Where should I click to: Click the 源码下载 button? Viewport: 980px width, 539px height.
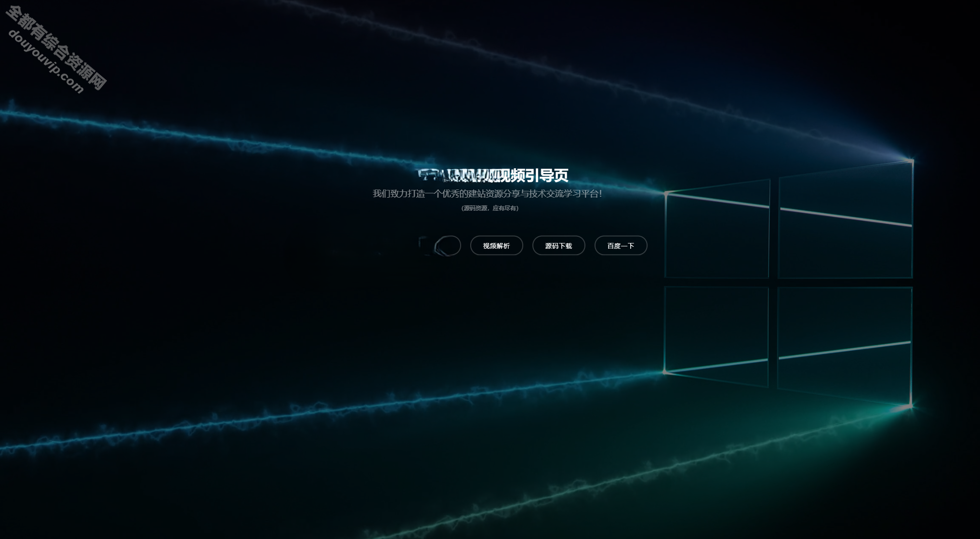coord(558,245)
